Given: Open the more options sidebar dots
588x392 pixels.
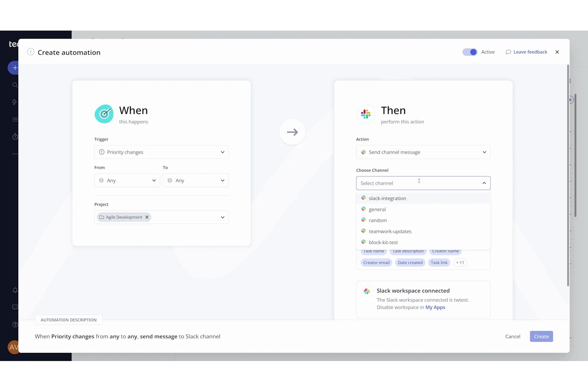Looking at the screenshot, I should (x=15, y=154).
